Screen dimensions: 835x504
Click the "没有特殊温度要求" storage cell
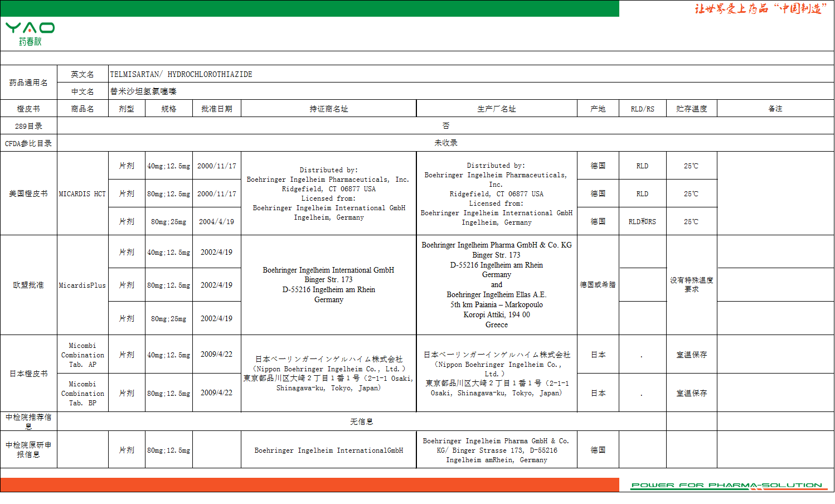692,285
